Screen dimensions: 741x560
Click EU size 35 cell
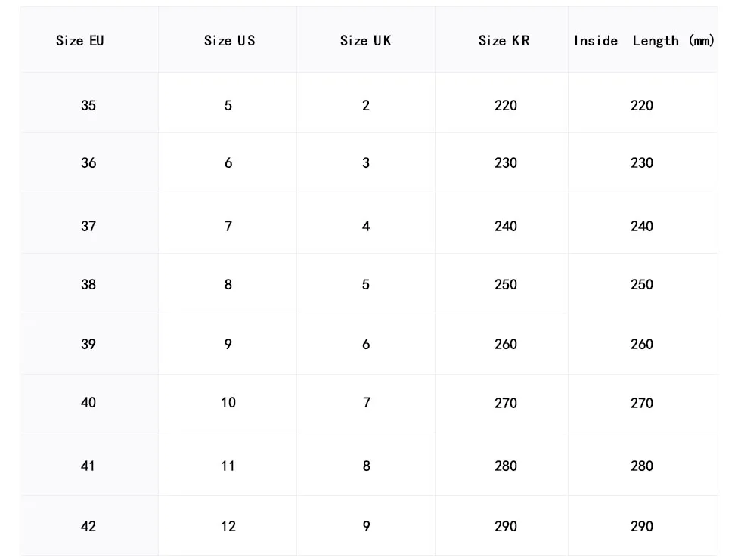pyautogui.click(x=88, y=106)
